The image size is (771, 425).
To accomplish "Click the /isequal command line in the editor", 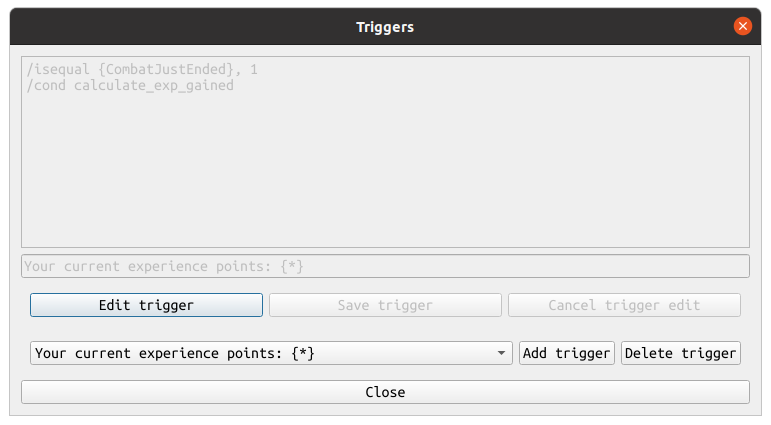I will [x=144, y=70].
